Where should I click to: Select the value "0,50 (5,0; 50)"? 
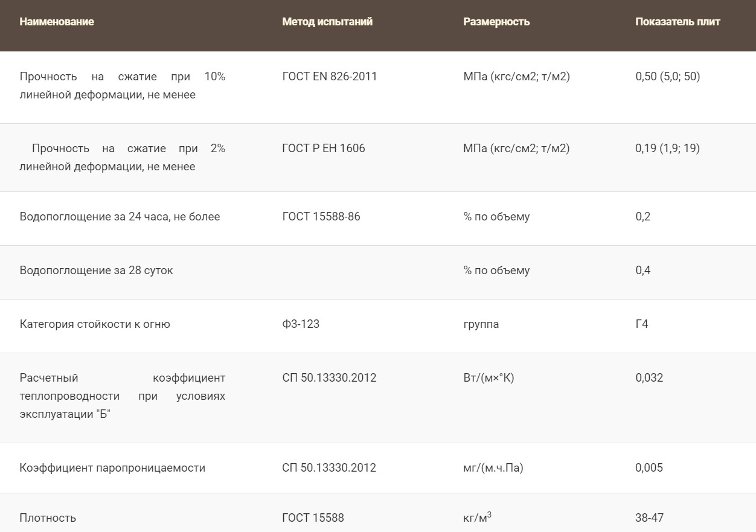tap(667, 77)
